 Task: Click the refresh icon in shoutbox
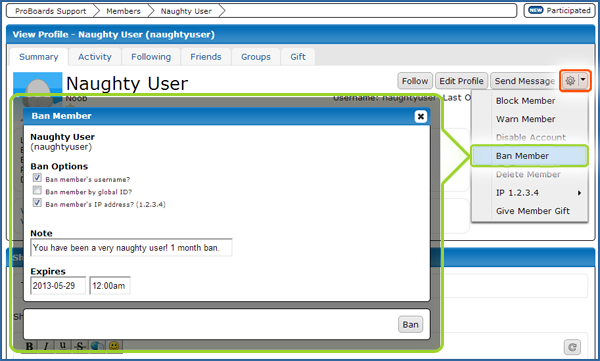pos(572,347)
